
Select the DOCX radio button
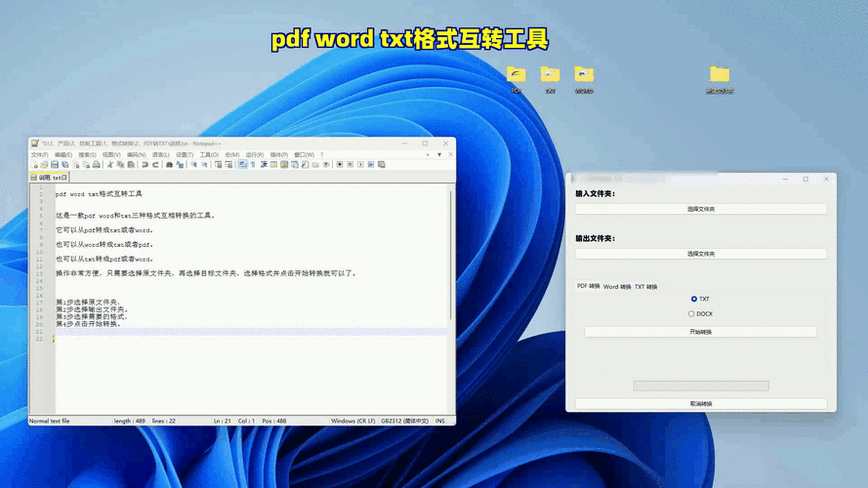tap(691, 313)
